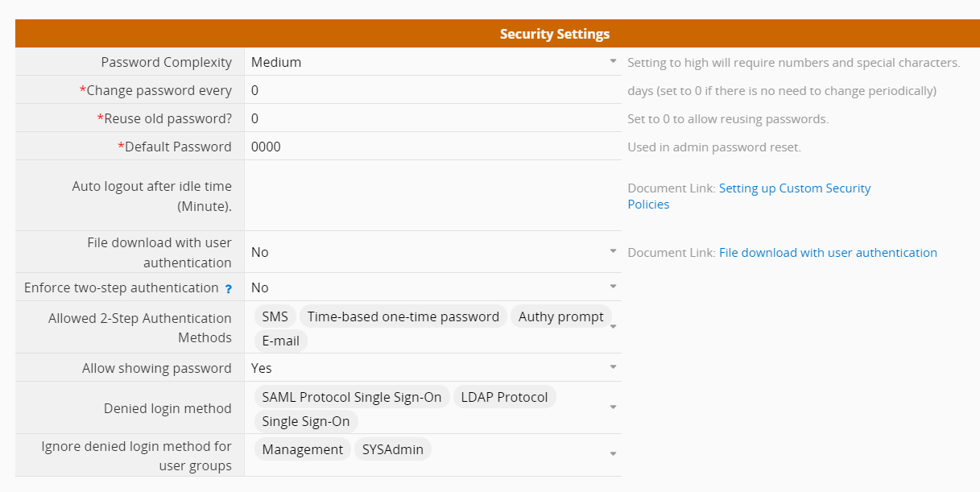Select the Time-based one-time password tag
This screenshot has height=492, width=980.
click(x=403, y=316)
